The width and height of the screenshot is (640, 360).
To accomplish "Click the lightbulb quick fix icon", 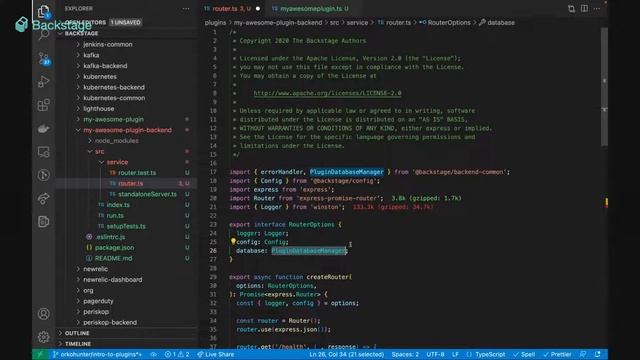I will [x=233, y=241].
